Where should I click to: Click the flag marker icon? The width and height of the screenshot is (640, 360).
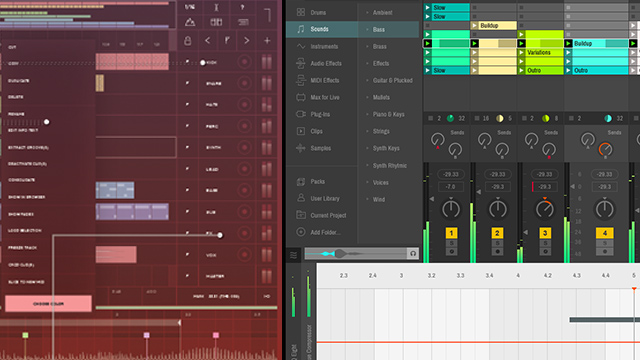click(x=227, y=40)
